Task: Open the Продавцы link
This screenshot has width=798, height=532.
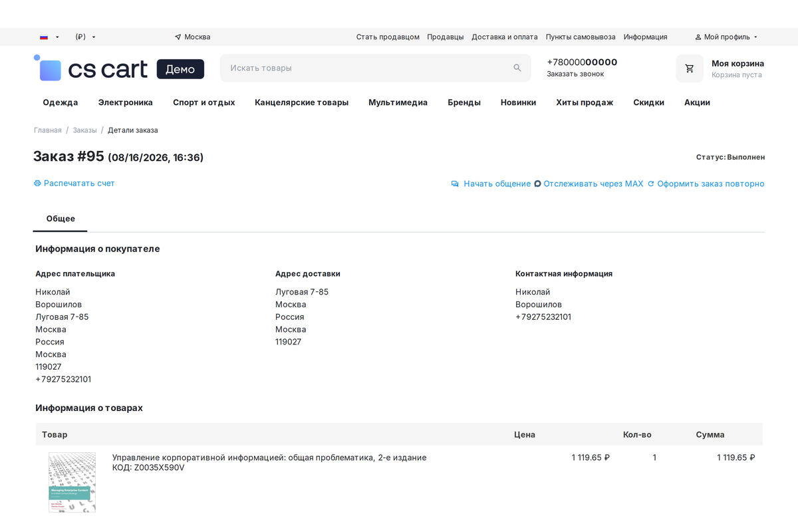Action: click(x=446, y=37)
